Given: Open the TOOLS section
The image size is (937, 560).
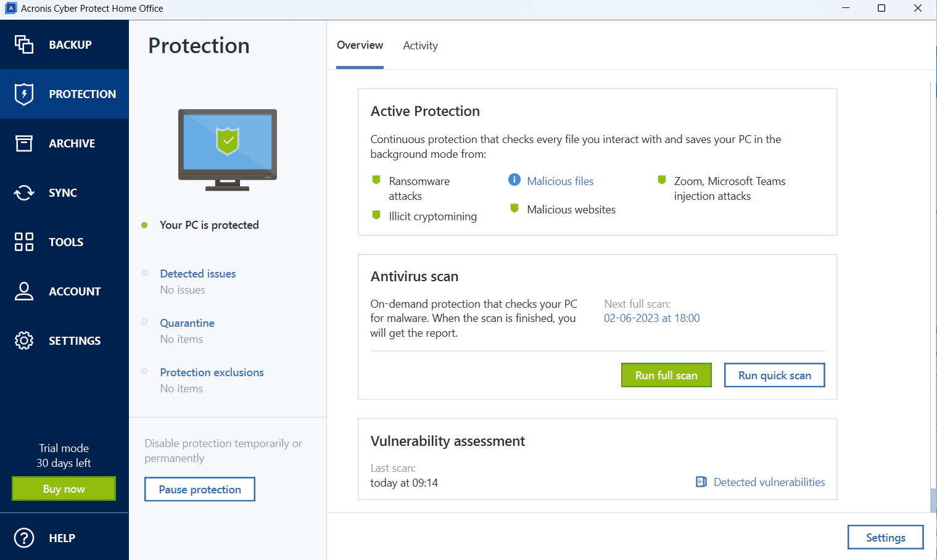Looking at the screenshot, I should (x=64, y=242).
